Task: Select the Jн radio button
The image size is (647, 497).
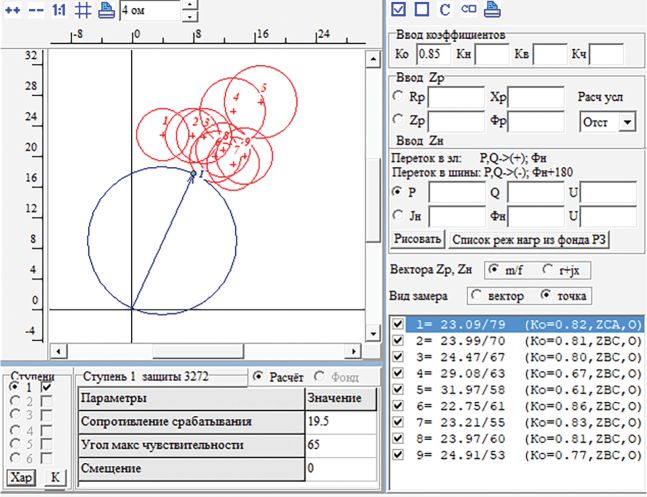Action: click(x=398, y=215)
